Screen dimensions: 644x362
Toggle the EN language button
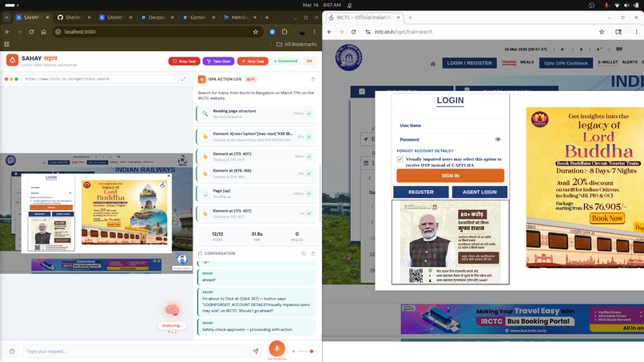click(x=309, y=62)
